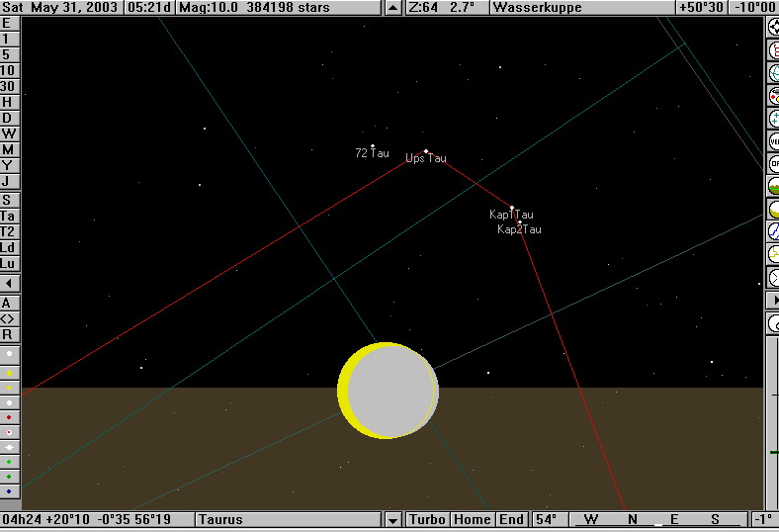Click the topmost icon in the right toolbar
779x532 pixels.
772,27
